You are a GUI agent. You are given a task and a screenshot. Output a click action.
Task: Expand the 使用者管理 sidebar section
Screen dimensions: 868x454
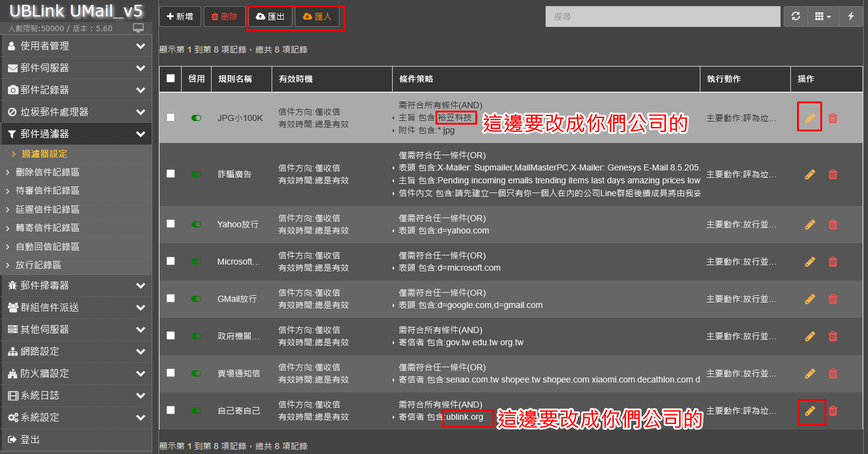pos(76,46)
